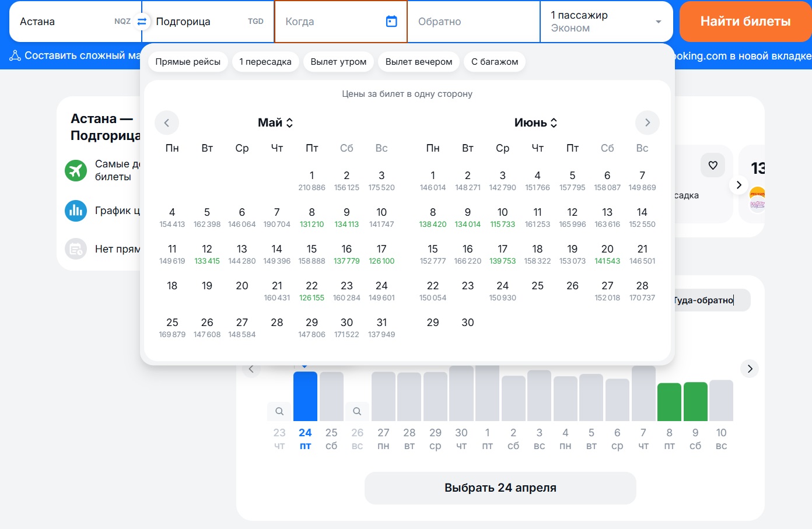Click green airplane icon for cheapest tickets
Image resolution: width=812 pixels, height=529 pixels.
[x=76, y=171]
